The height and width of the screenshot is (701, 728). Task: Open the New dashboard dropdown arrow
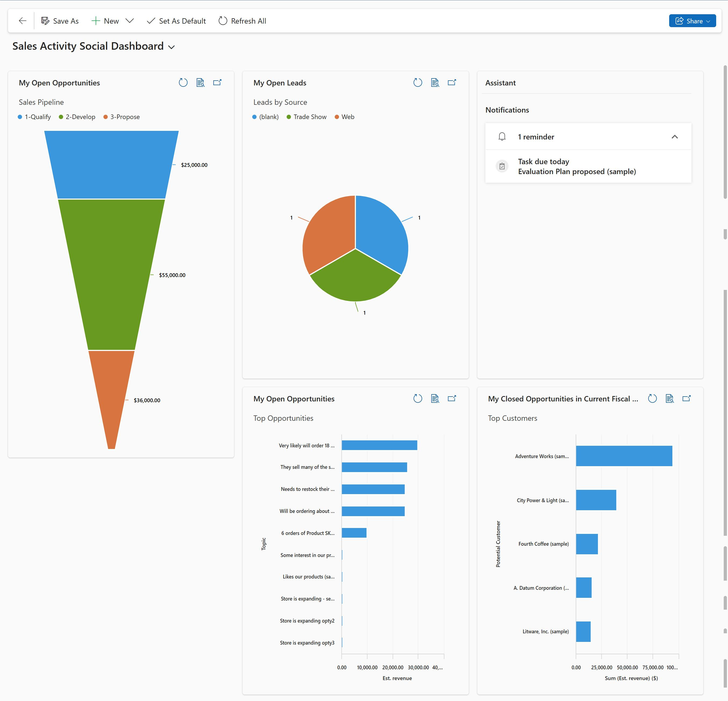point(130,21)
